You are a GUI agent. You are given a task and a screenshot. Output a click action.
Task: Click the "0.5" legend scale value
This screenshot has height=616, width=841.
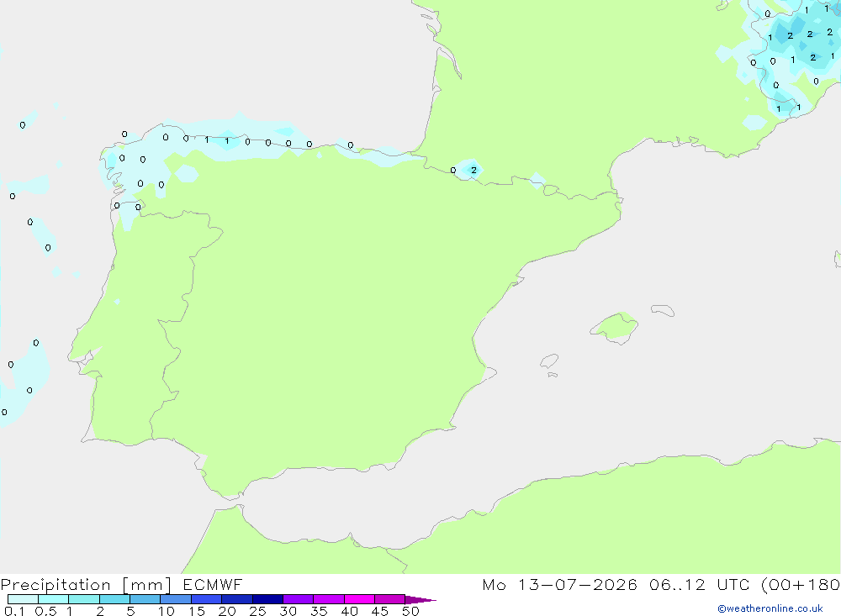[x=45, y=611]
